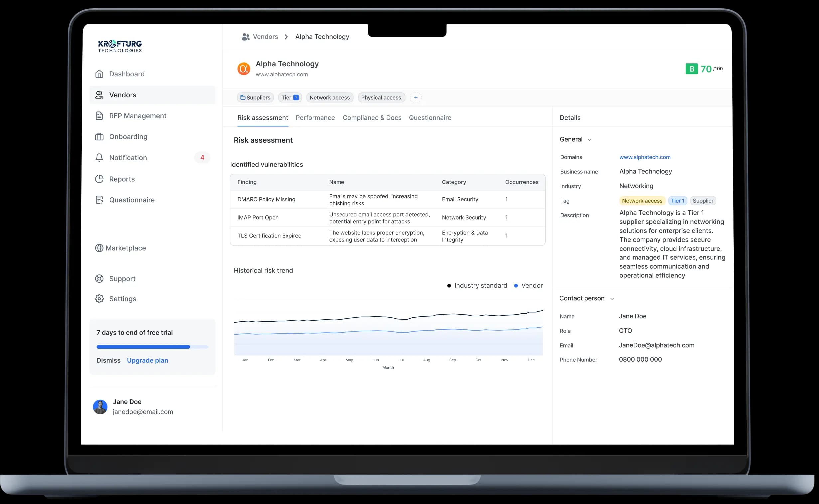
Task: Collapse the General section chevron
Action: [590, 140]
